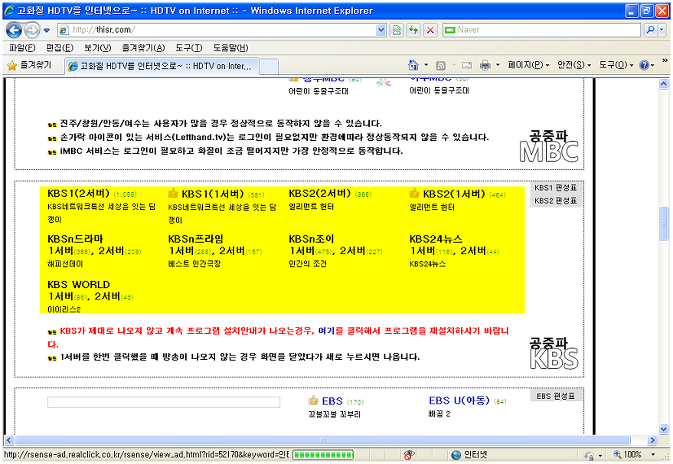Click 1서버 under KBS WORLD
Viewport: 673px width, 464px height.
click(x=61, y=297)
